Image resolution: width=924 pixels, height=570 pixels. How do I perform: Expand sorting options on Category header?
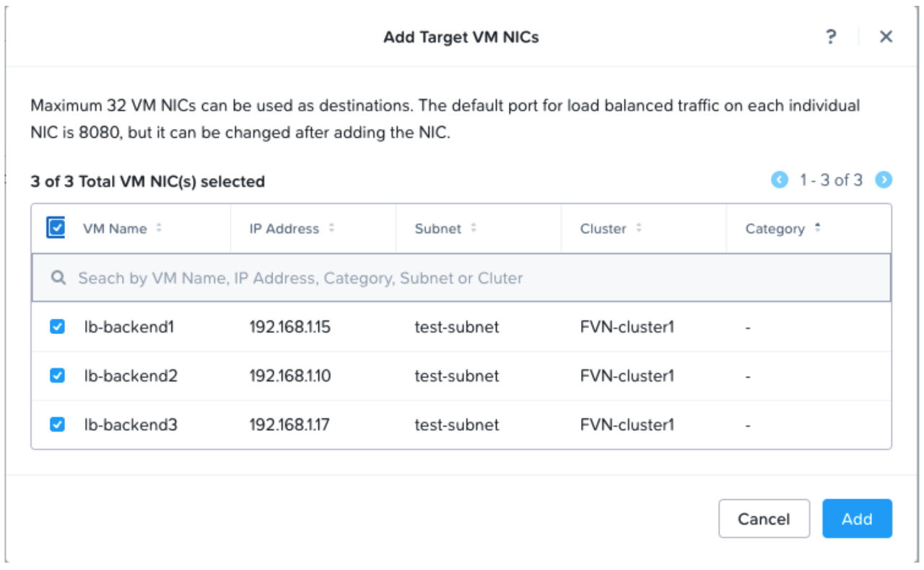coord(818,227)
